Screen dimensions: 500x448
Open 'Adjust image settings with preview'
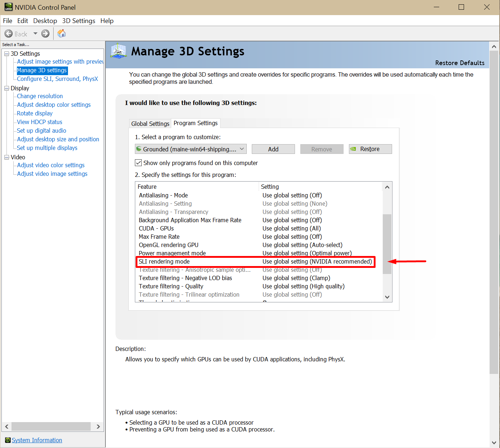(60, 62)
